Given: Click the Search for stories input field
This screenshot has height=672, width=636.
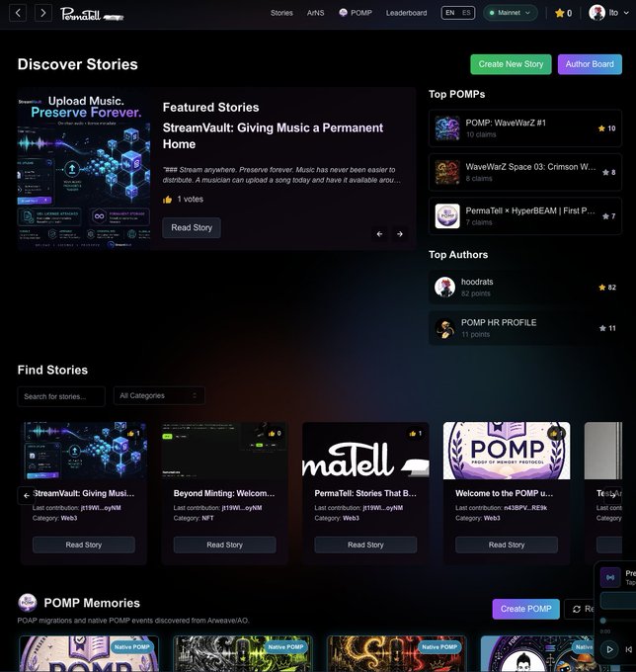Looking at the screenshot, I should 61,396.
